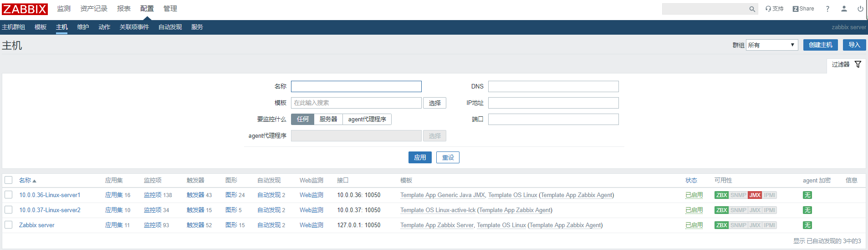Open the 报表 top menu
Screen dimensions: 868x250
click(x=124, y=9)
